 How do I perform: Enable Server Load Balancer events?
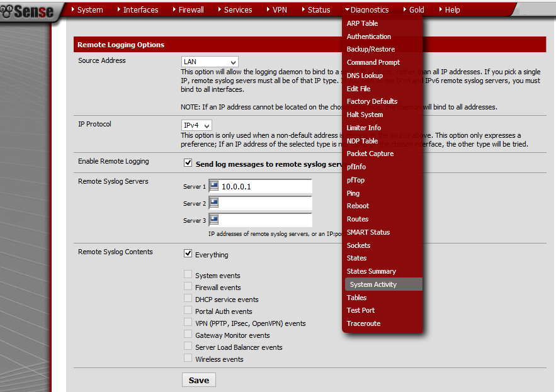[x=188, y=346]
